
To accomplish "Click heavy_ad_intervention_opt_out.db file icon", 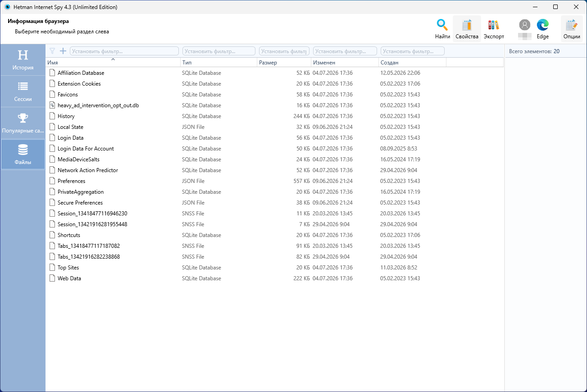I will click(52, 105).
